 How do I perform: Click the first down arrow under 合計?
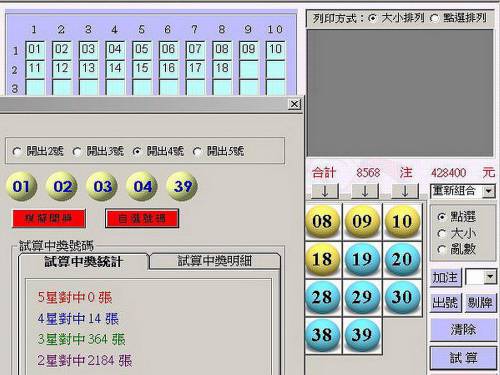325,191
